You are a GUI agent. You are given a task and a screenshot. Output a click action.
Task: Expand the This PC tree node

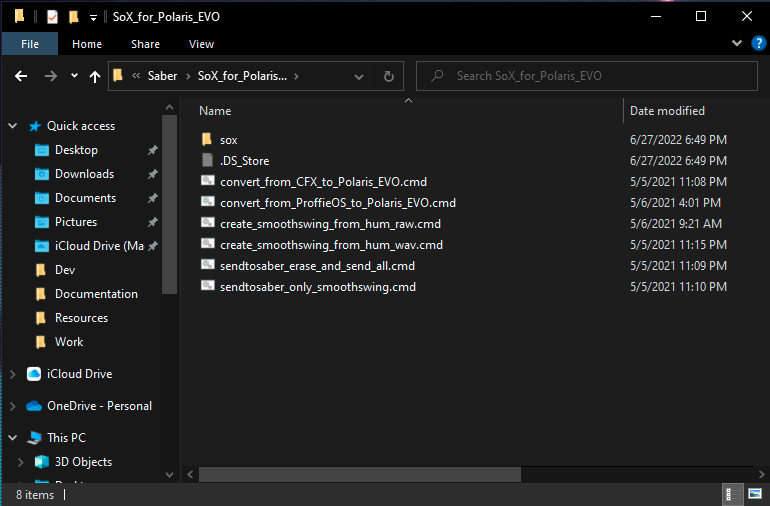click(12, 438)
